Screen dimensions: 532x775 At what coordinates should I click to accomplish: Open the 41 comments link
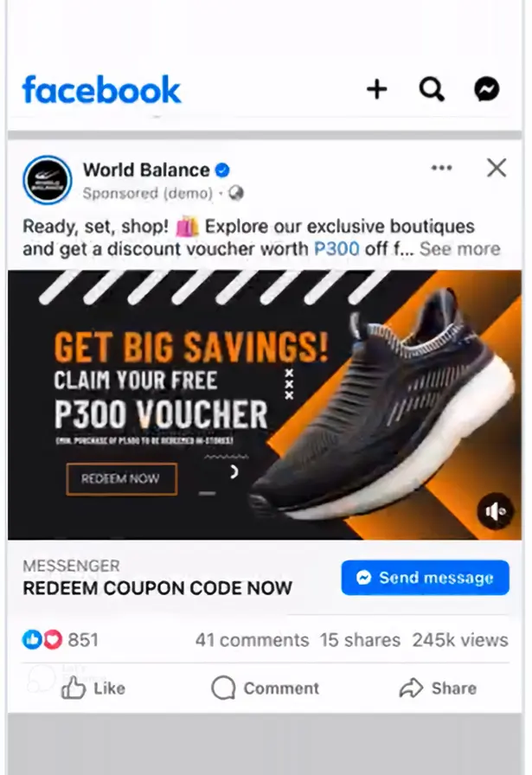(x=252, y=640)
